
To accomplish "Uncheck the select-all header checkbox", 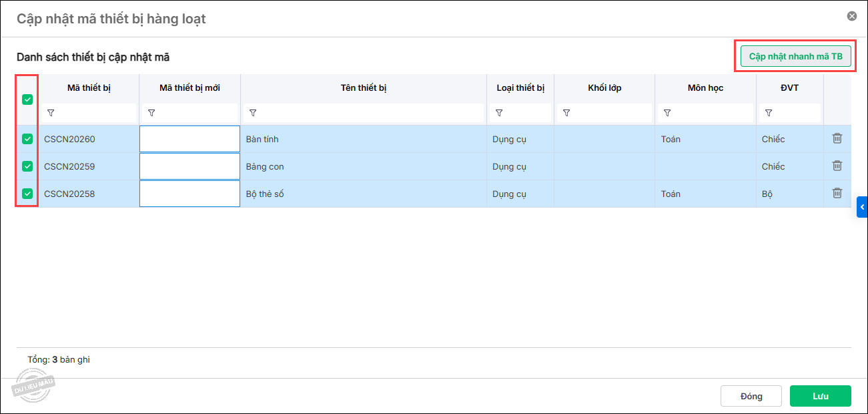I will [x=27, y=99].
